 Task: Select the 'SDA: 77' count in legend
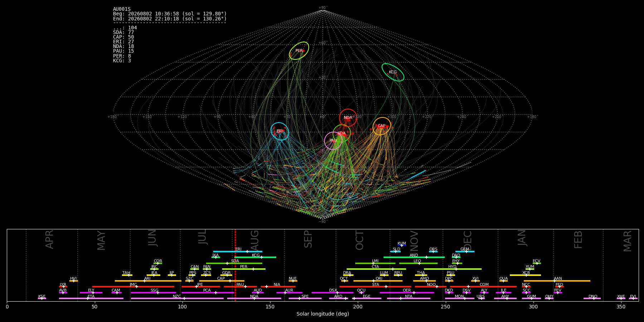coord(123,33)
